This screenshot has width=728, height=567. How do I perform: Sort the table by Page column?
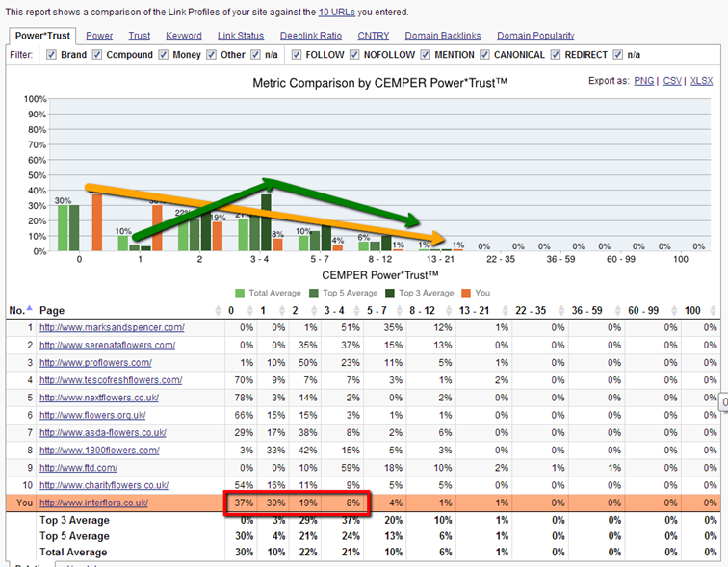click(52, 310)
